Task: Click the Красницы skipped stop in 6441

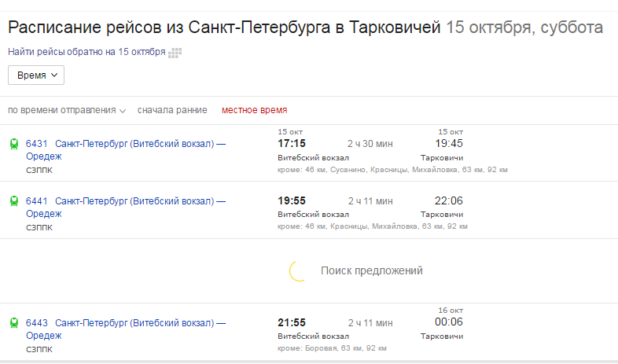Action: click(x=350, y=226)
